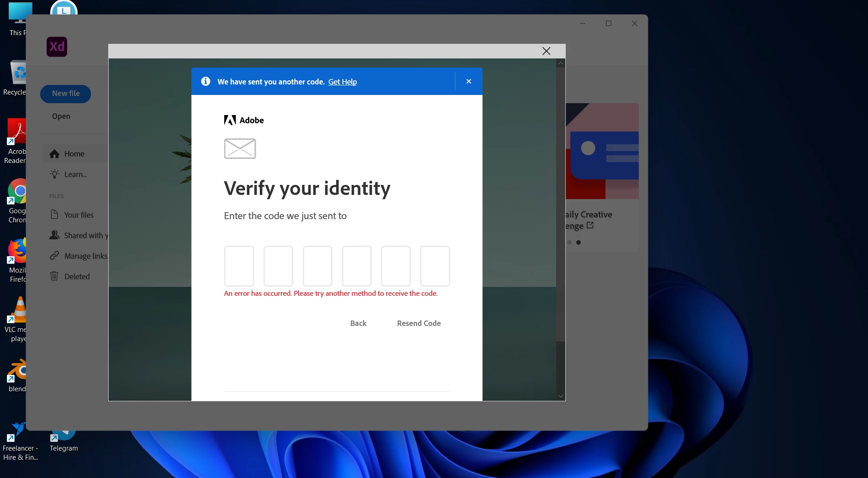Click Resend Code

(419, 323)
